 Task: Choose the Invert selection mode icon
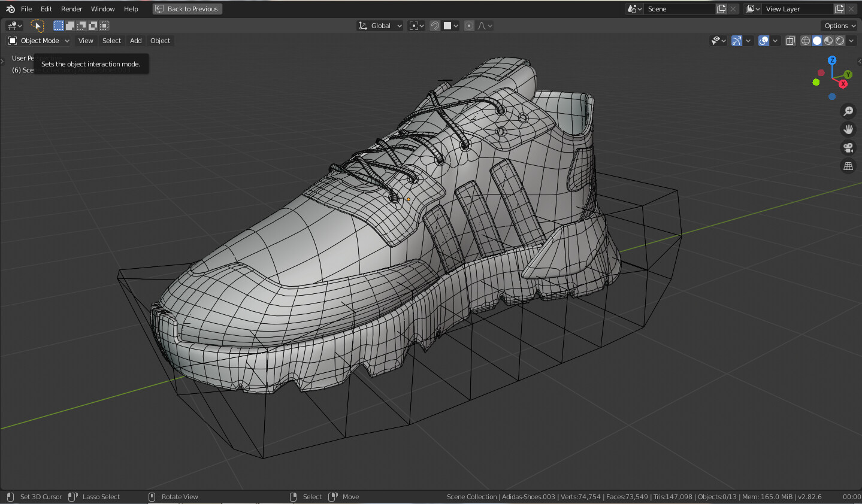93,26
